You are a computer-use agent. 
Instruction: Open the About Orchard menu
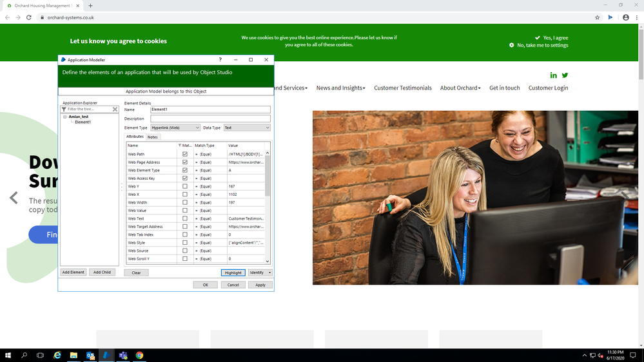coord(460,88)
